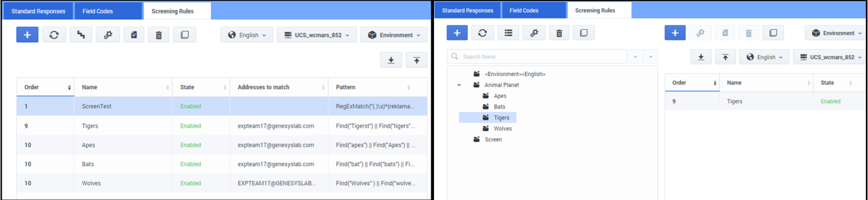Collapse the Animal Planet folder
This screenshot has width=868, height=200.
[459, 85]
